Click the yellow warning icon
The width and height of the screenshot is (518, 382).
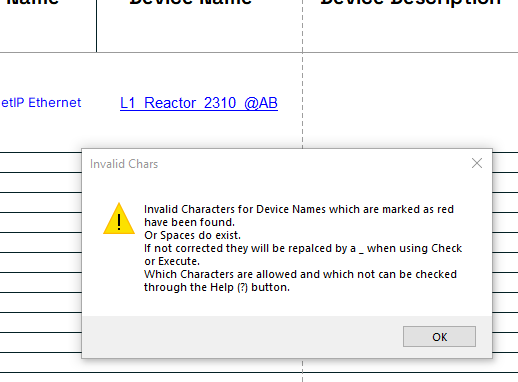[119, 219]
